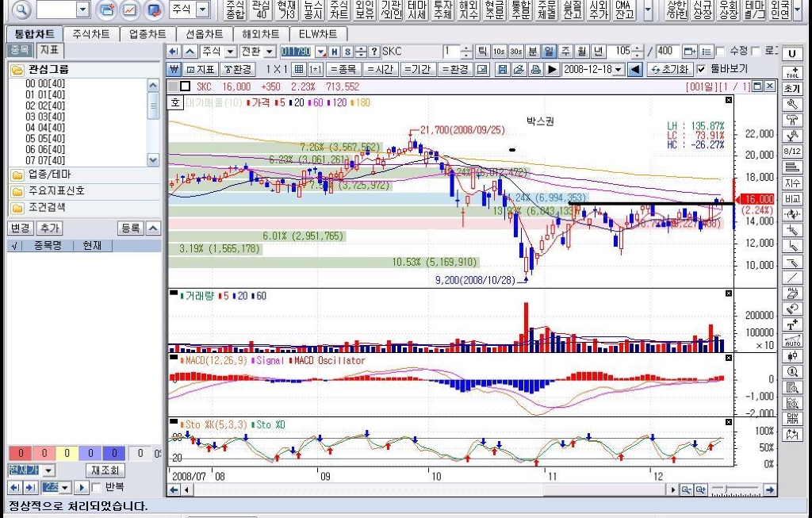
Task: Click the 8/12 icon in right toolbar
Action: point(792,152)
